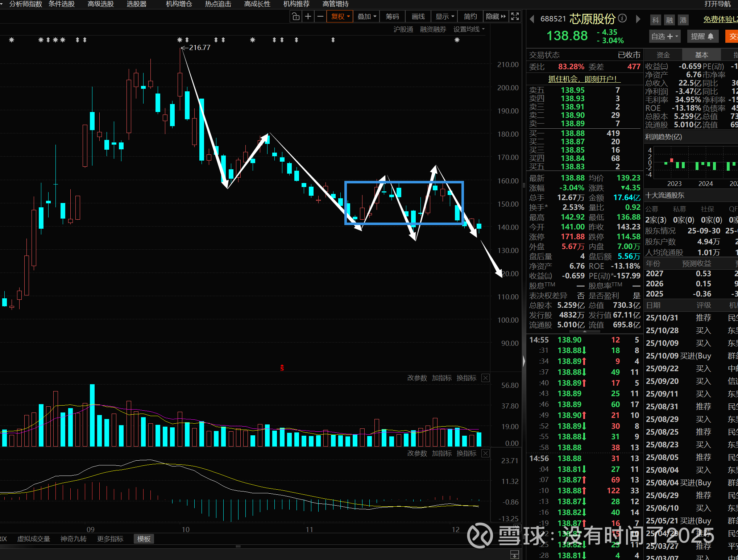The height and width of the screenshot is (560, 738).
Task: Expand the 叠加 overlay dropdown
Action: 367,16
